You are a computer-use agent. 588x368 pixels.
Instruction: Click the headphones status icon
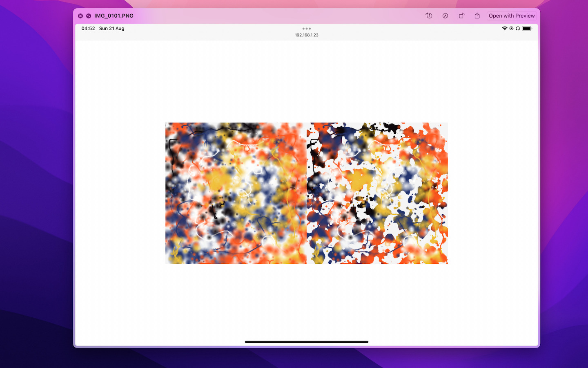coord(518,29)
